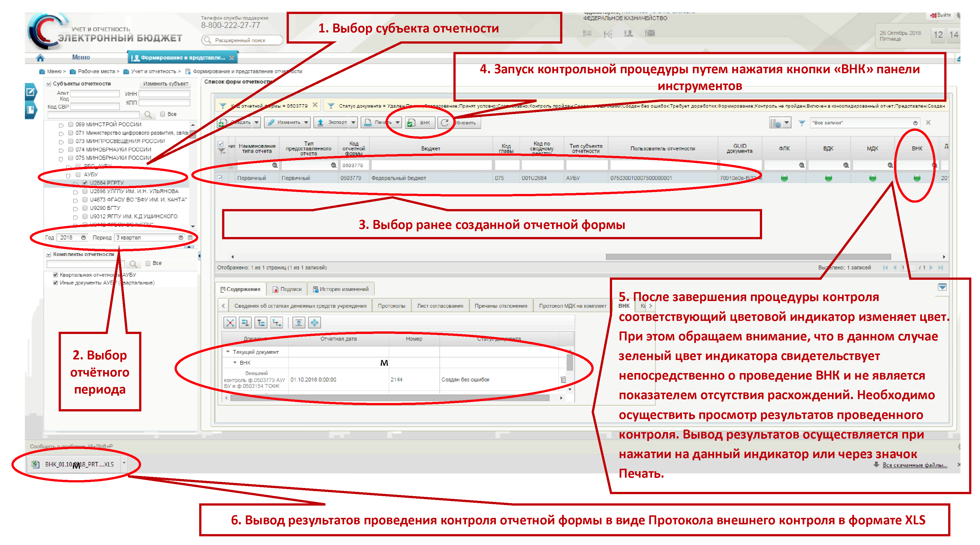
Task: Click the green ФЛК indicator in the row
Action: pyautogui.click(x=784, y=178)
